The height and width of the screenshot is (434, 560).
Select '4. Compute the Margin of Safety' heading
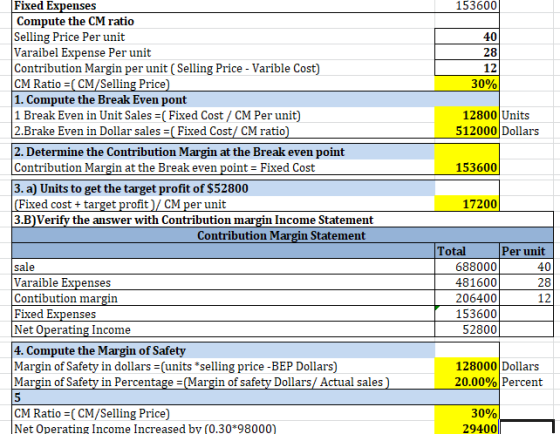coord(223,350)
